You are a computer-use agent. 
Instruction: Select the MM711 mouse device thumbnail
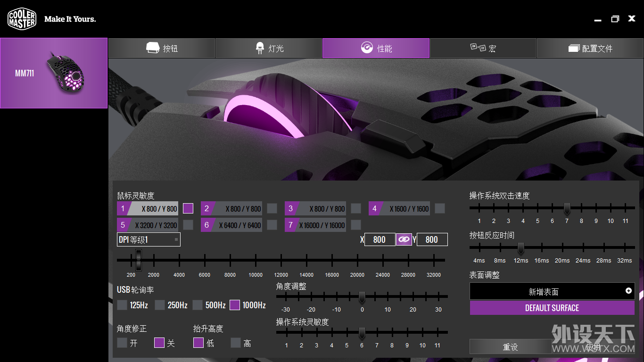click(54, 73)
